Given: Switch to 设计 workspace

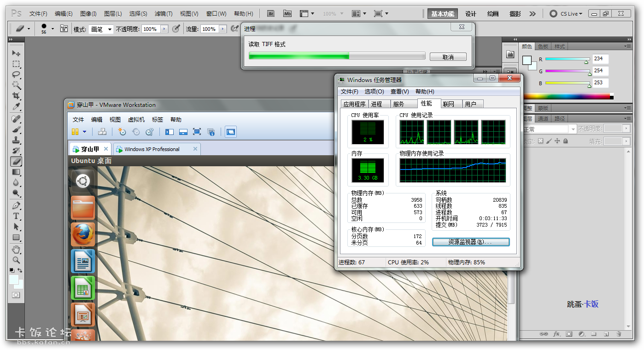Looking at the screenshot, I should pyautogui.click(x=470, y=14).
